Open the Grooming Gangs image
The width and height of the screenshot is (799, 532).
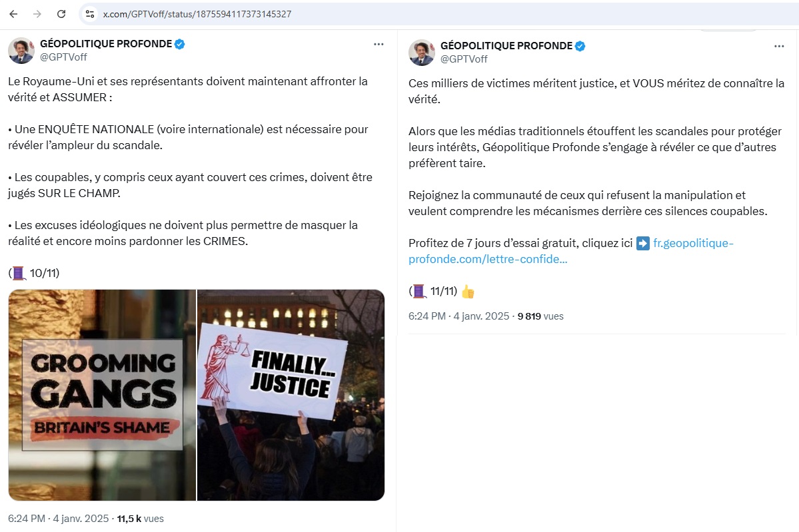[102, 395]
